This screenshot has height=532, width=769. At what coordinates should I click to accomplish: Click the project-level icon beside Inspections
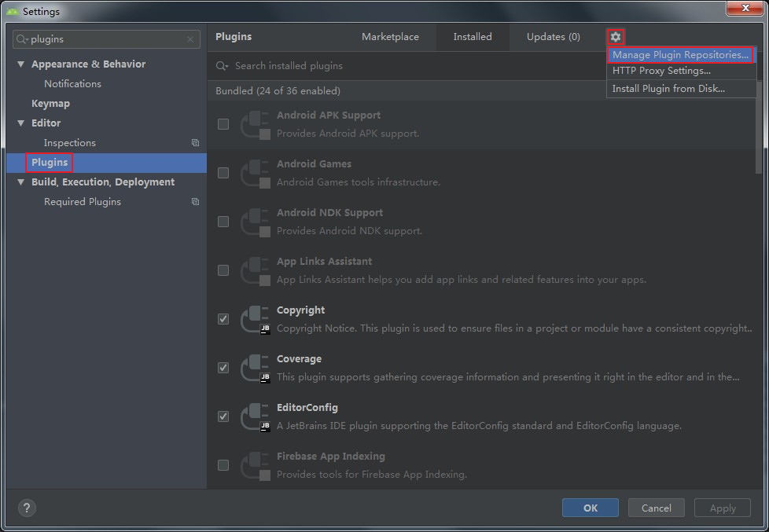195,143
